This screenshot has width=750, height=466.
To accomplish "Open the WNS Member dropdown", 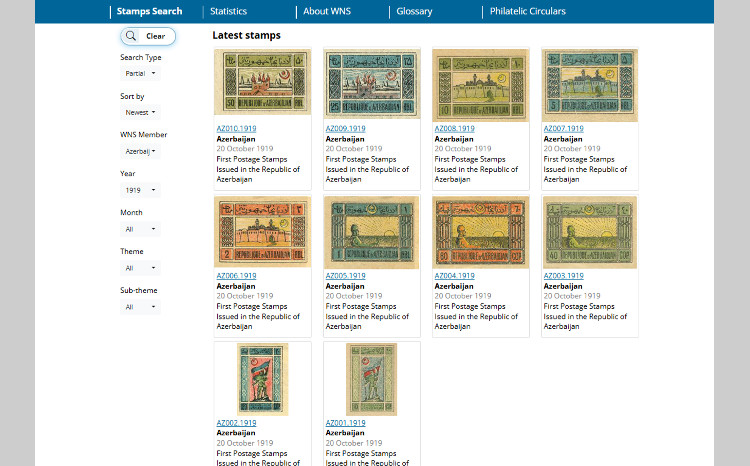I will (141, 151).
